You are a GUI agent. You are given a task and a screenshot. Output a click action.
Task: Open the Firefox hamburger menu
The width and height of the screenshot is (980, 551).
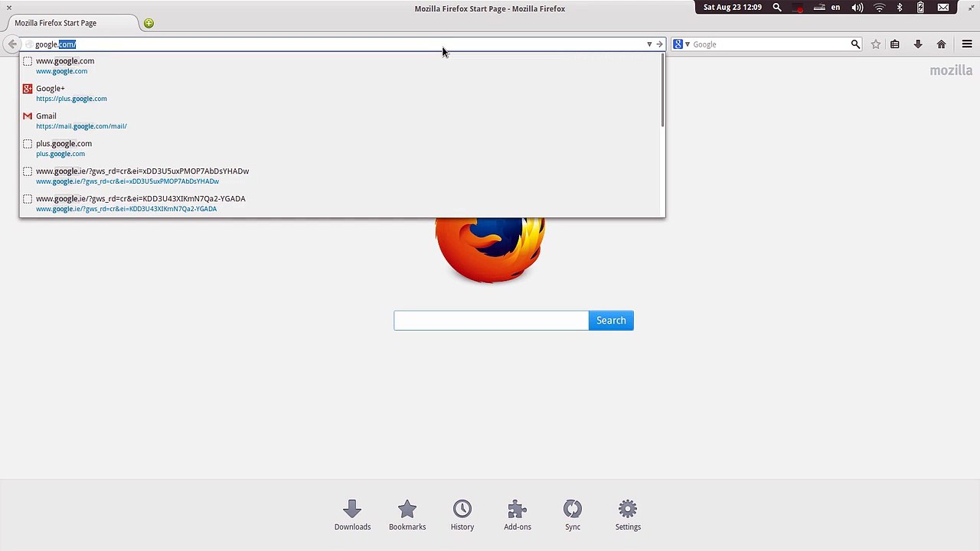(x=967, y=44)
